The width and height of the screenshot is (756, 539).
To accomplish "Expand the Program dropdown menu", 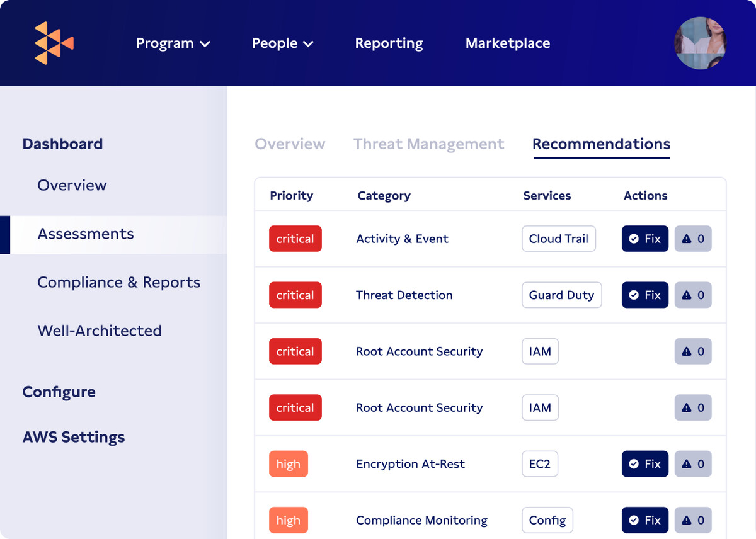I will (173, 43).
